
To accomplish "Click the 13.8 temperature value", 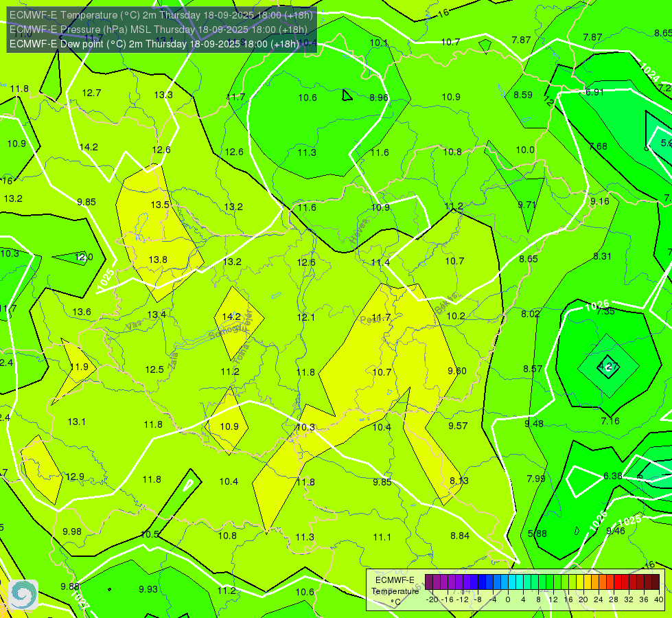I will (158, 260).
